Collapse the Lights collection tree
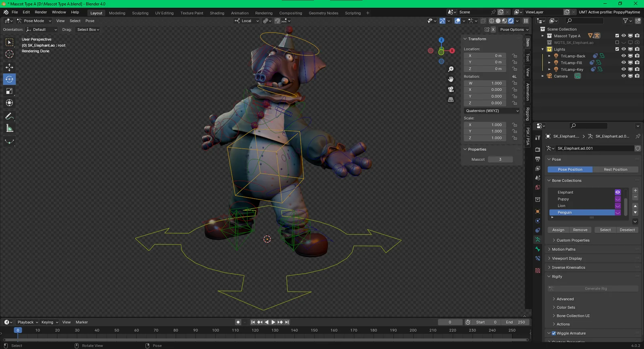The height and width of the screenshot is (349, 644). (x=543, y=49)
